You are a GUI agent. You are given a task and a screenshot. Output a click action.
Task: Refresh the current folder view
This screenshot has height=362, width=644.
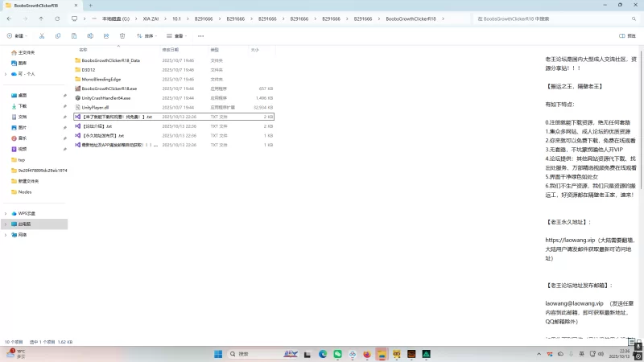[57, 19]
